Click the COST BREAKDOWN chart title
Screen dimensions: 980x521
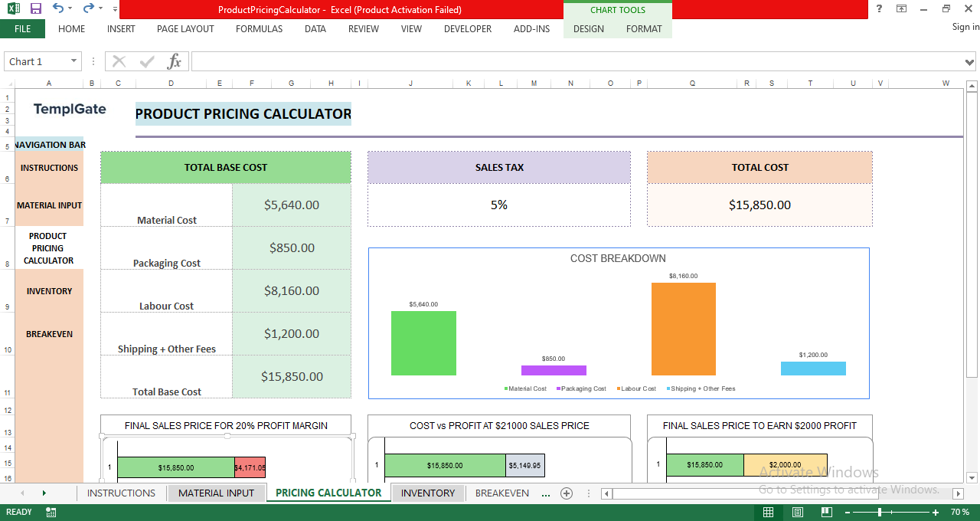point(618,258)
